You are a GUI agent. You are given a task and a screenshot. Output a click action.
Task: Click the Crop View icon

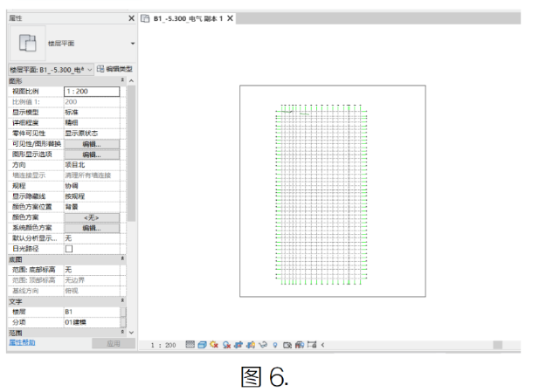click(x=238, y=345)
